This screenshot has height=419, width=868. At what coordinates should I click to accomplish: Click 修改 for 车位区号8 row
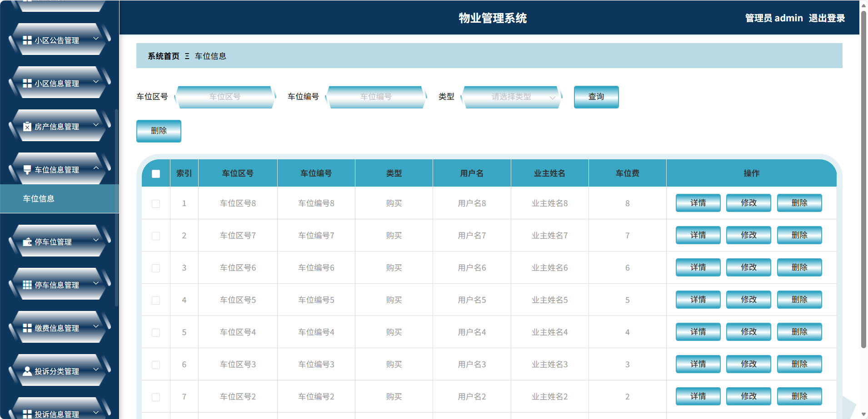pyautogui.click(x=748, y=203)
